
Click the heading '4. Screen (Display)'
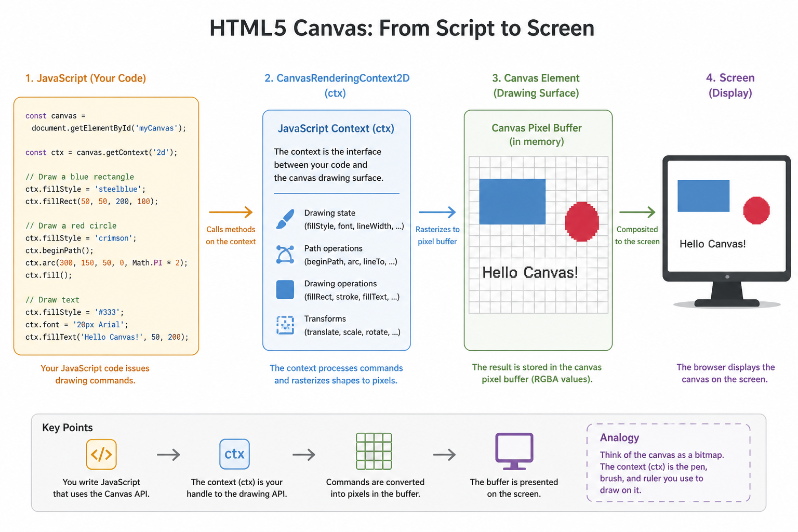[x=730, y=86]
